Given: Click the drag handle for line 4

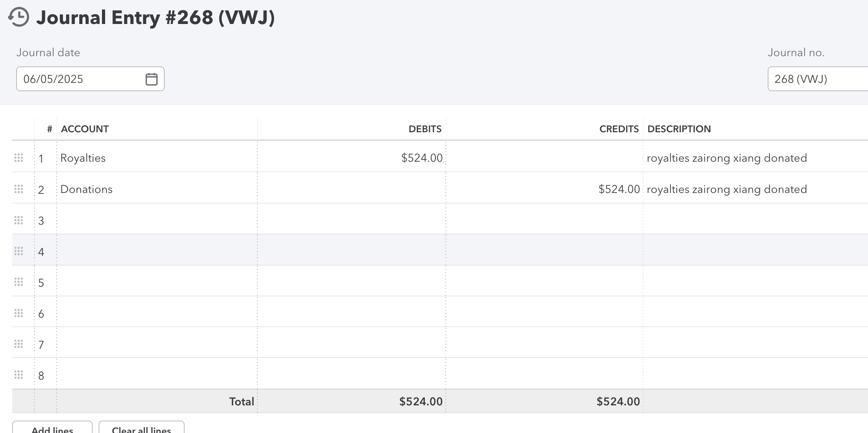Looking at the screenshot, I should 19,251.
